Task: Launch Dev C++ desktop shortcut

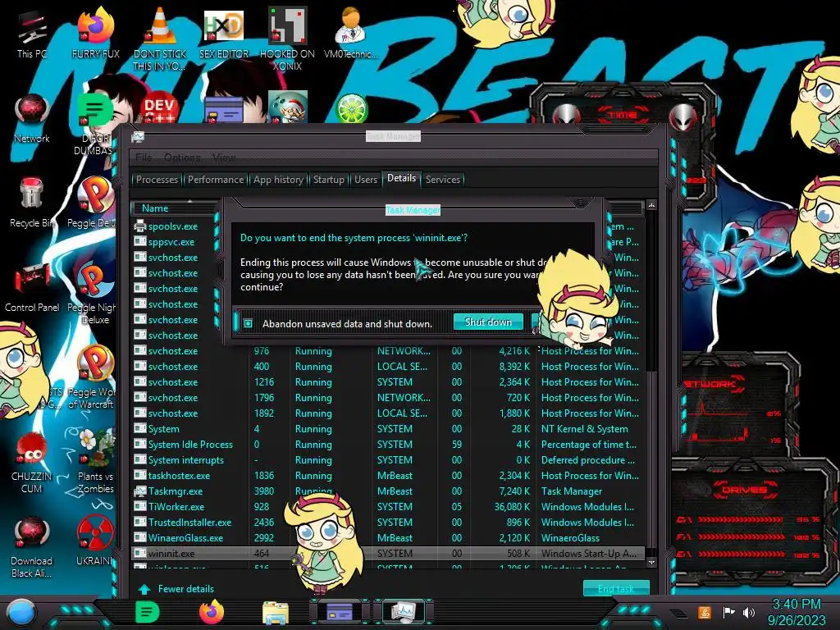Action: click(x=159, y=107)
